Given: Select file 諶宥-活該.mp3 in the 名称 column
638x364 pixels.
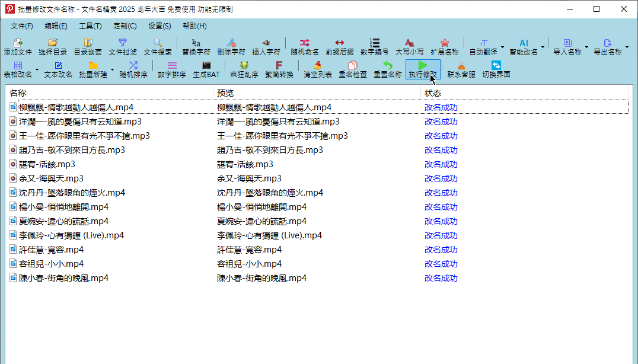Looking at the screenshot, I should (x=47, y=164).
